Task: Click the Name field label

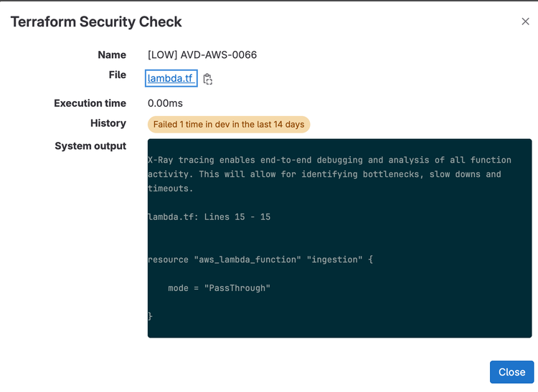Action: point(112,55)
